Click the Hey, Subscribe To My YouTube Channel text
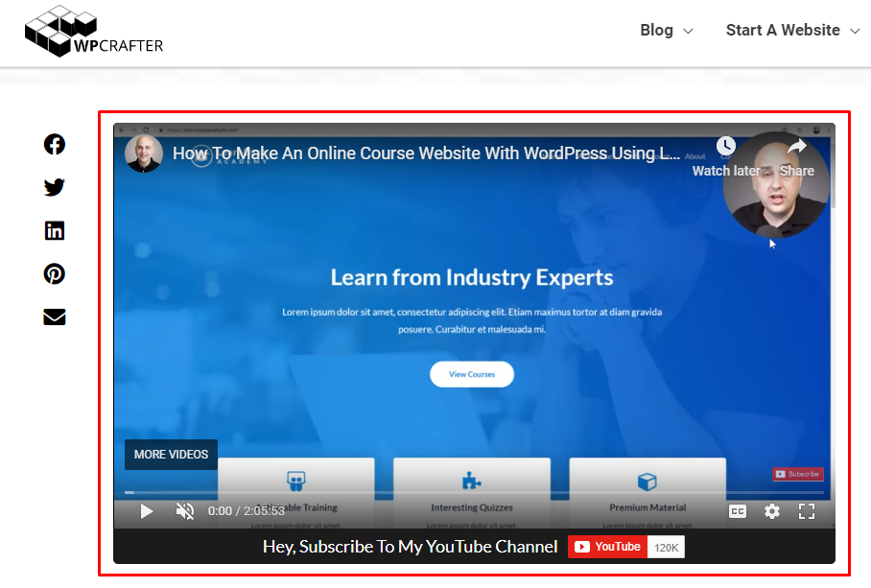Viewport: 871px width, 588px height. pyautogui.click(x=410, y=547)
